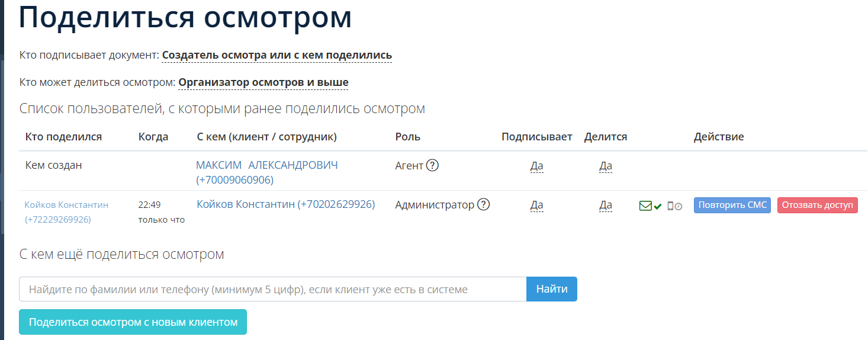Viewport: 868px width, 340px height.
Task: Focus the surname or phone search field
Action: tap(272, 289)
